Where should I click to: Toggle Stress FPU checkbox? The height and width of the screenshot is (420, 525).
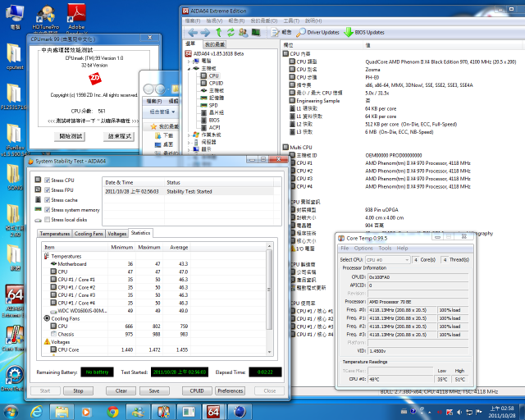coord(48,190)
